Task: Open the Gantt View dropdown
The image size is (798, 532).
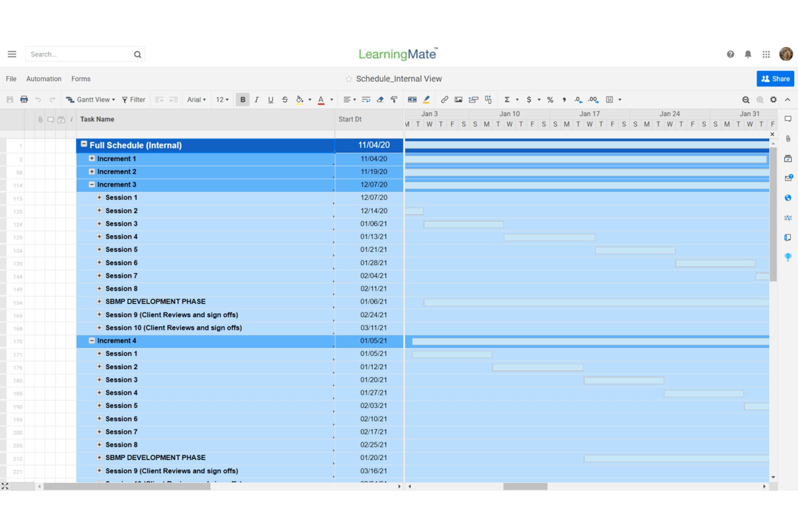Action: pos(91,99)
